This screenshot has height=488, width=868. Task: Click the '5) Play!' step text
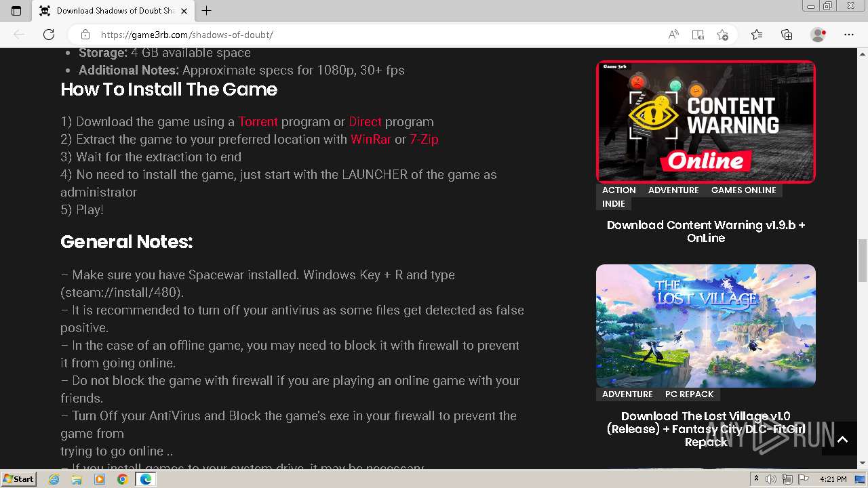pos(82,210)
